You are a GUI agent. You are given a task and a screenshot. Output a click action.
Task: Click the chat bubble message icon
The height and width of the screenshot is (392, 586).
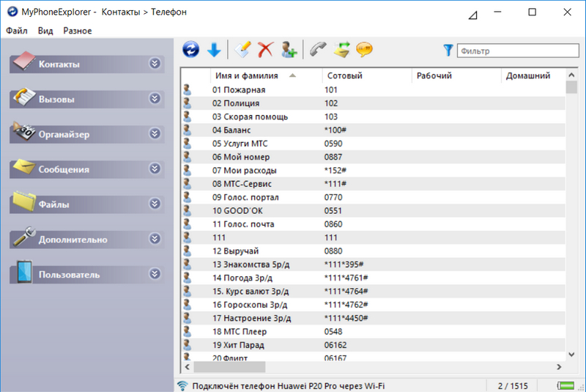coord(364,50)
